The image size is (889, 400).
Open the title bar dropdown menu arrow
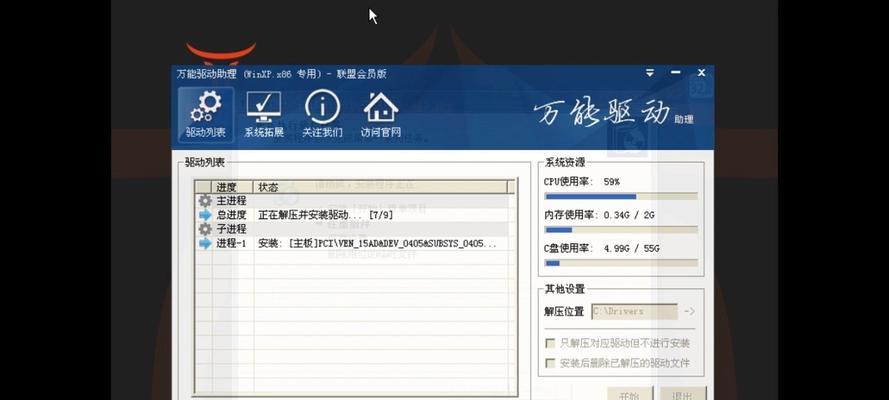click(650, 73)
